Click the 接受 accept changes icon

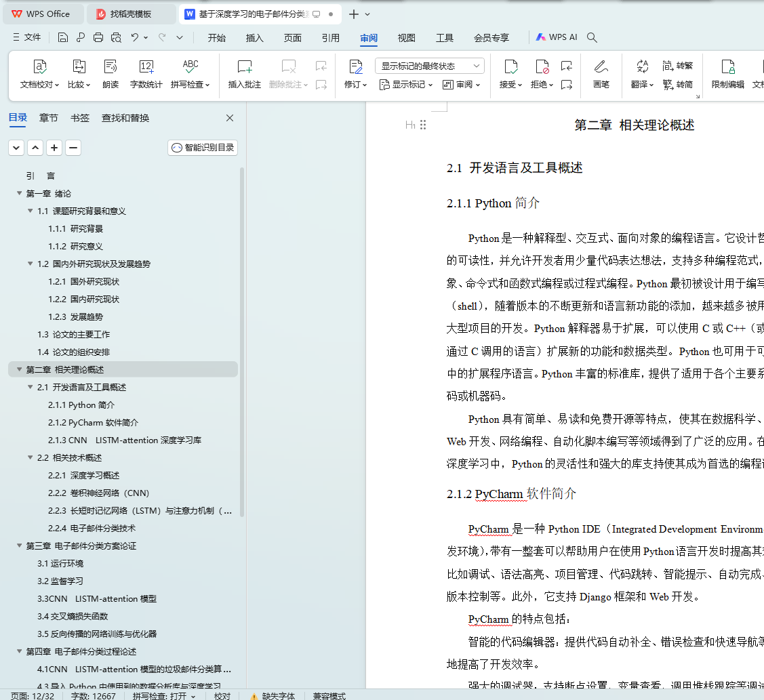pos(510,66)
